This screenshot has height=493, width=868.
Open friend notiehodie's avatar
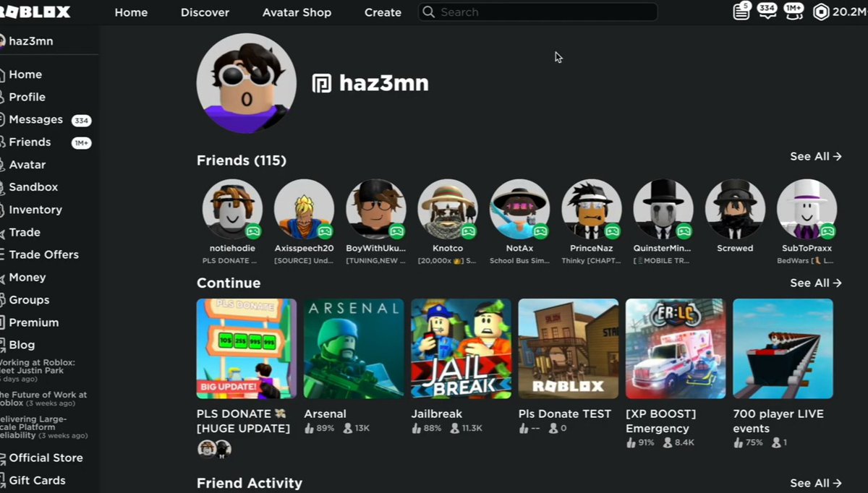click(232, 210)
